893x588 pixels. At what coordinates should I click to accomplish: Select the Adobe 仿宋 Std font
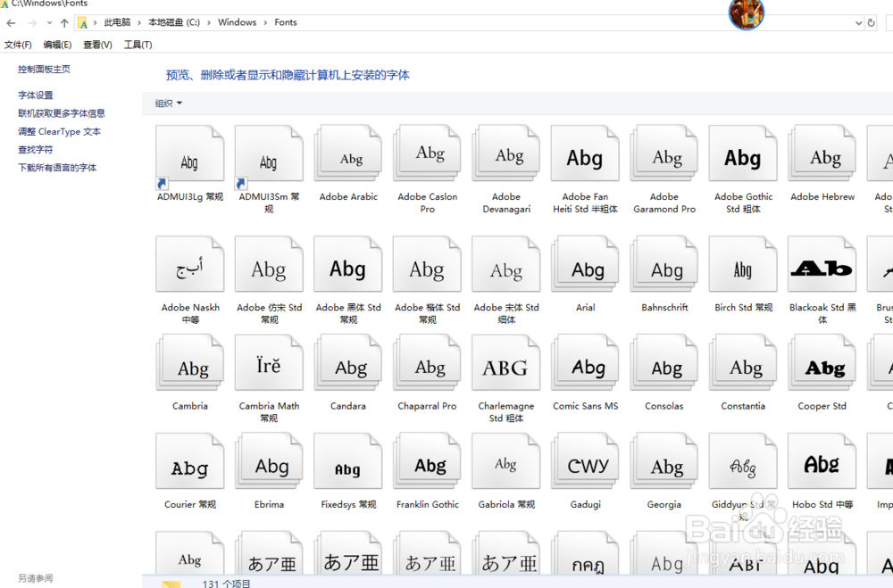(x=269, y=265)
